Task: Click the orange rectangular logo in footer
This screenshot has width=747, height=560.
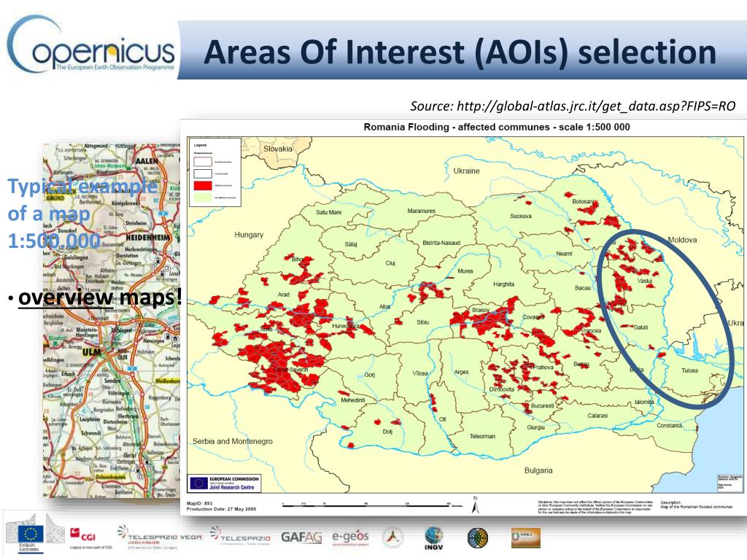Action: point(526,537)
